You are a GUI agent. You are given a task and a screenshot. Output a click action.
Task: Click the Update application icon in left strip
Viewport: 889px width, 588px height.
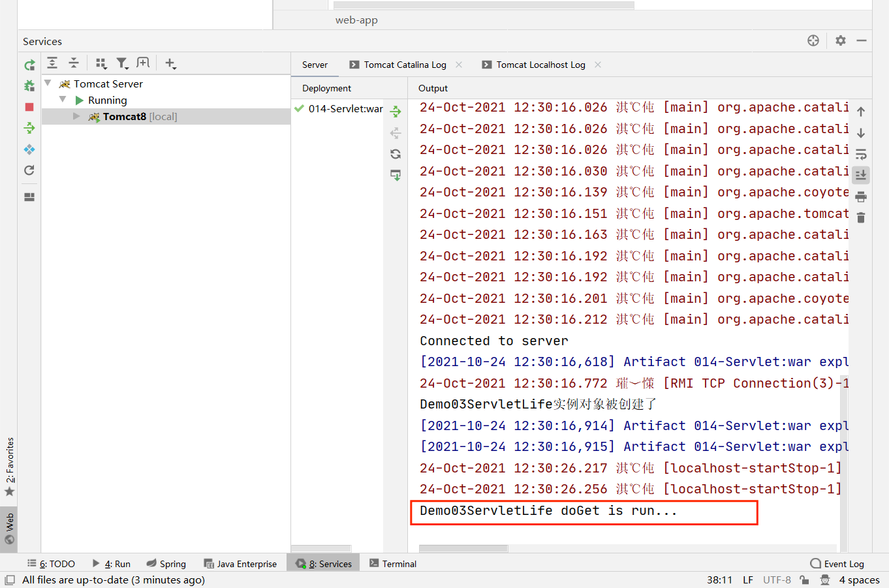point(29,149)
